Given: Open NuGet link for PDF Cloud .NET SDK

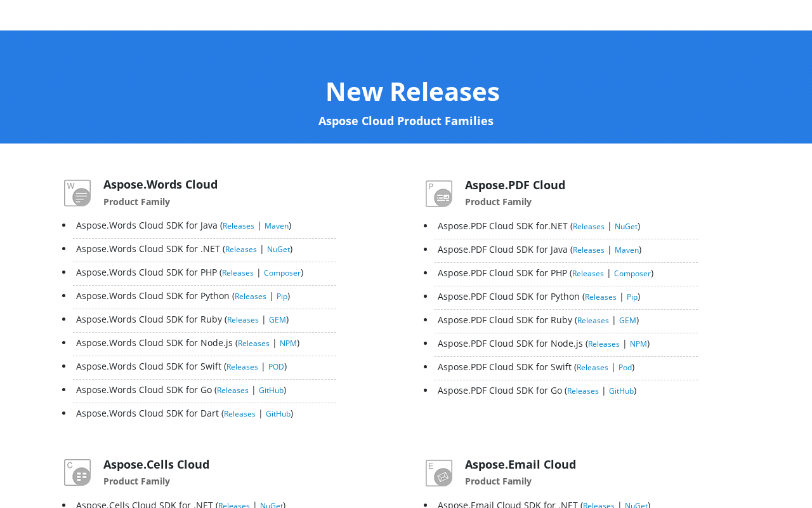Looking at the screenshot, I should (626, 227).
